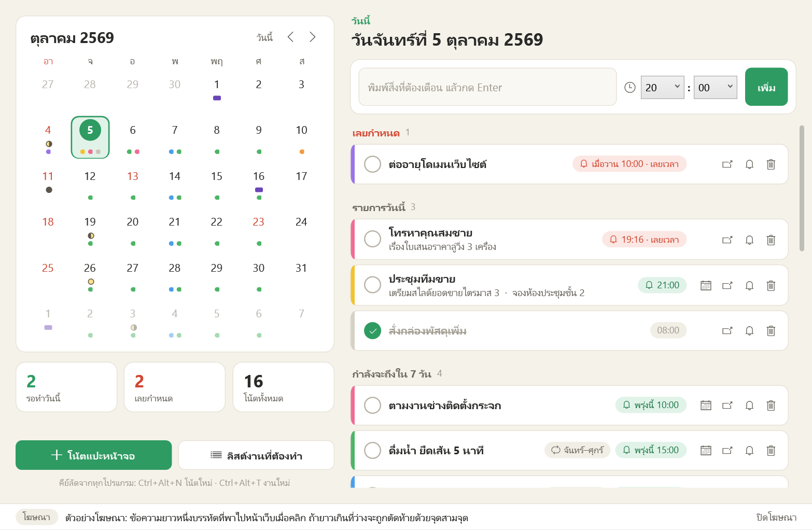Click the เลยกำหนด summary card showing 2
Screen dimensions: 812x530
coord(175,387)
